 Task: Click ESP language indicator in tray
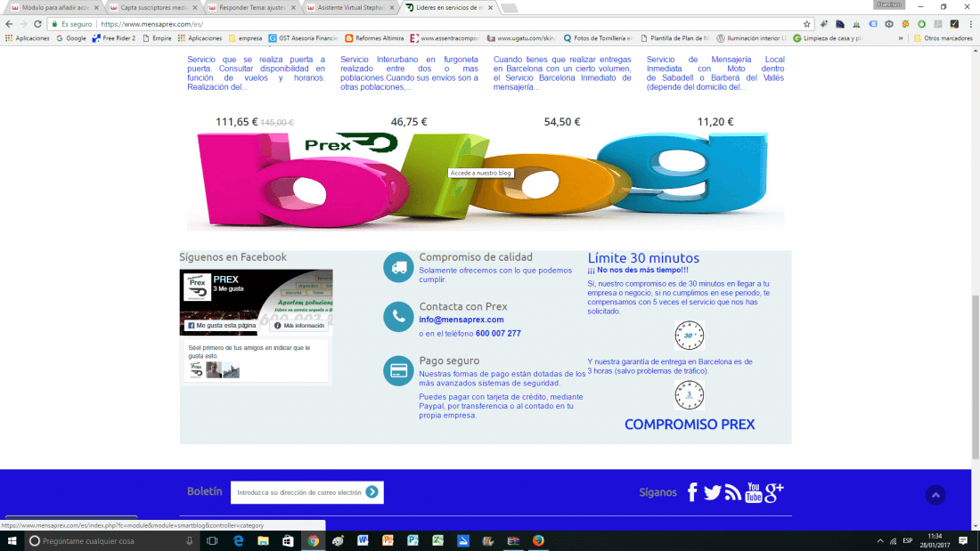(x=908, y=541)
